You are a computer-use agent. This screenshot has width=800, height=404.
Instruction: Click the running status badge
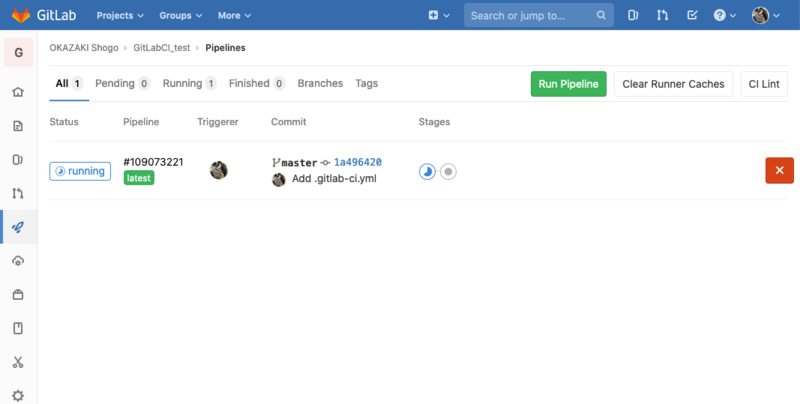tap(80, 171)
